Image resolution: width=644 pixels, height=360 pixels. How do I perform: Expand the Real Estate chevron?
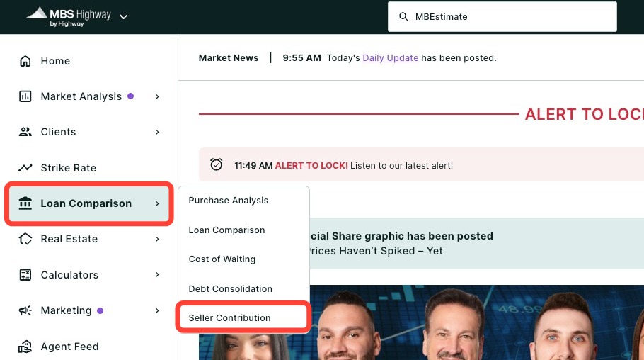pyautogui.click(x=157, y=239)
